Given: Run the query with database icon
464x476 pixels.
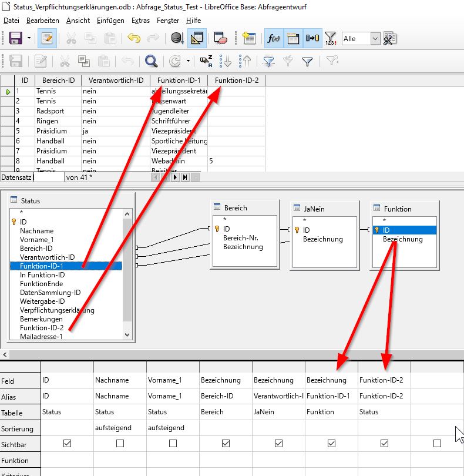Looking at the screenshot, I should point(177,38).
